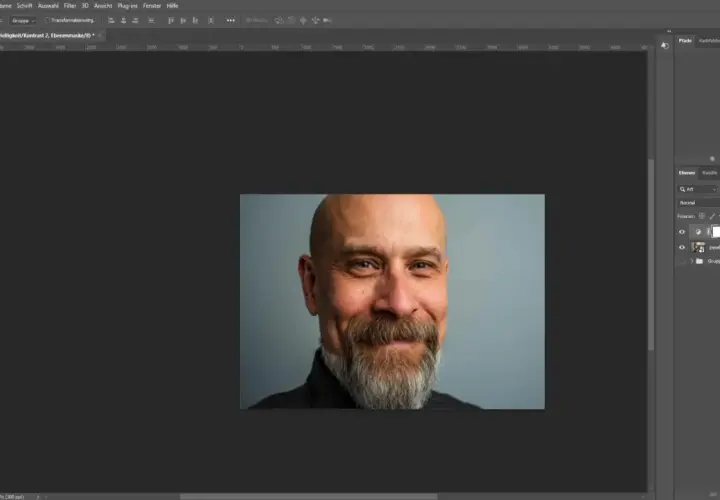Viewport: 720px width, 500px height.
Task: Click the 3D slide object icon
Action: (315, 20)
